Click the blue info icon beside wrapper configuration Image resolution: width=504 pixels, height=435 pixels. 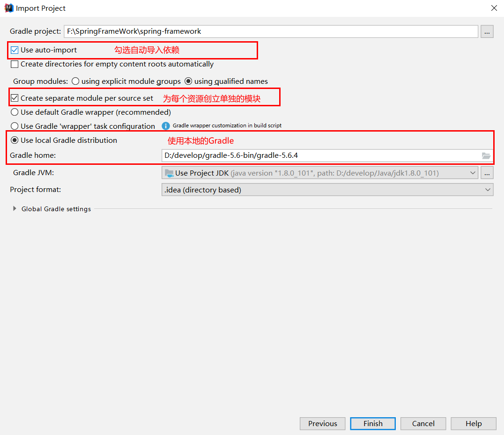click(x=165, y=126)
